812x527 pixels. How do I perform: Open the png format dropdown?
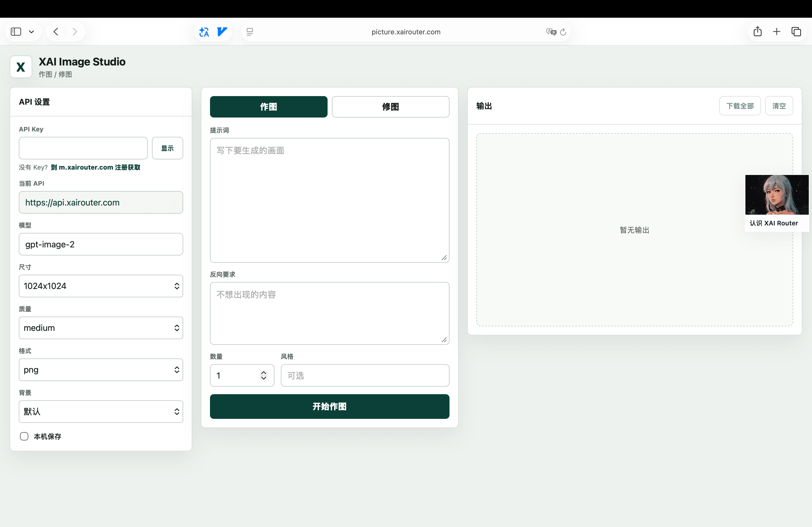(101, 369)
